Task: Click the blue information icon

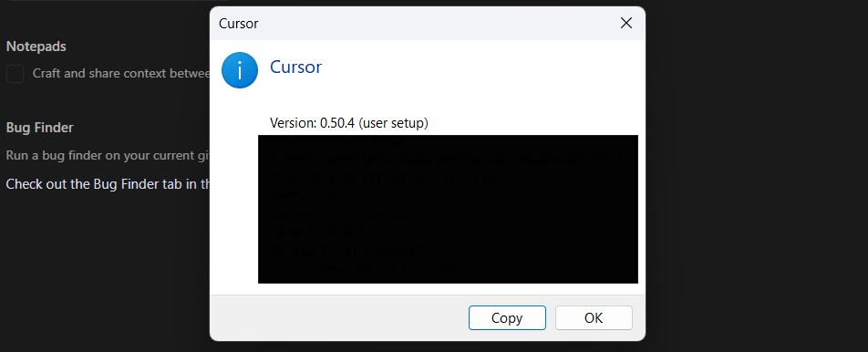Action: click(x=240, y=70)
